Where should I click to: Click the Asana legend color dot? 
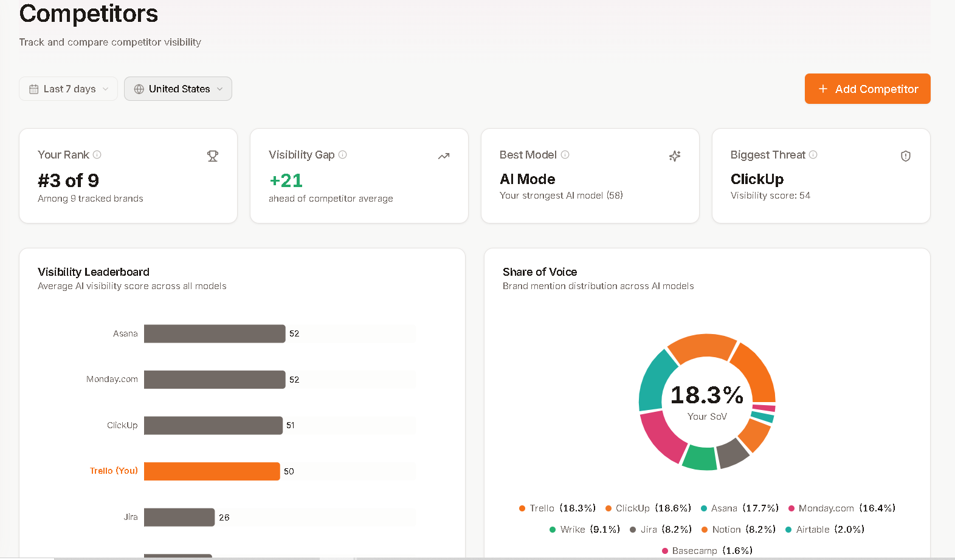(704, 508)
